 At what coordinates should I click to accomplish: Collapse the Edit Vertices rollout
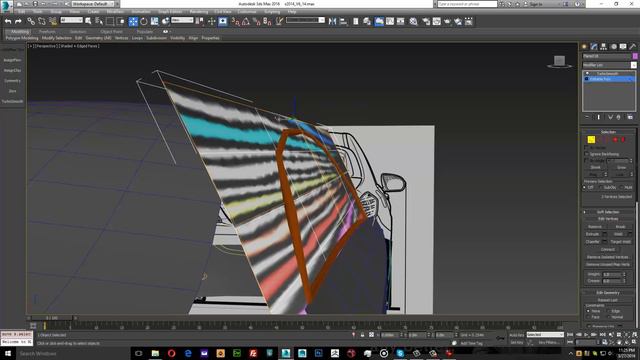pos(608,219)
